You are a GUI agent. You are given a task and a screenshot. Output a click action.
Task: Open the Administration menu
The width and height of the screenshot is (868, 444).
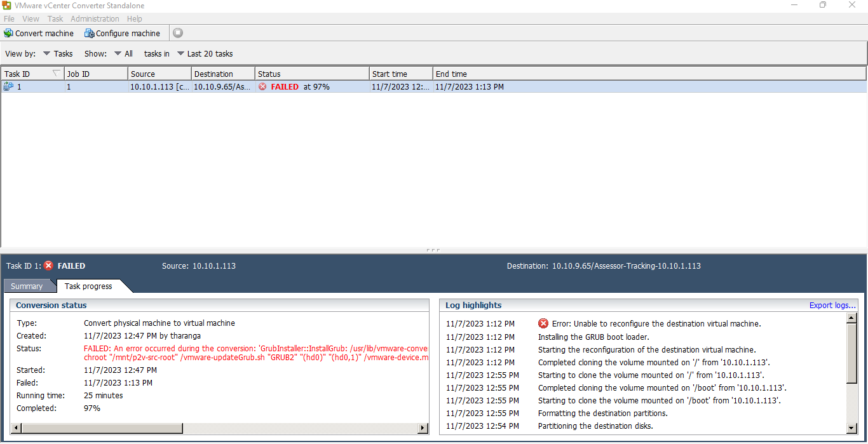[95, 18]
